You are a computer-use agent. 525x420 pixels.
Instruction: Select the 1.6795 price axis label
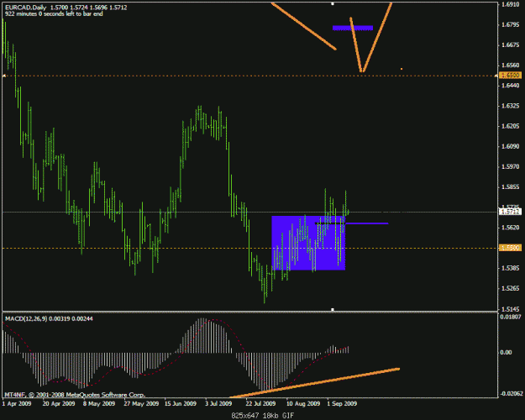(x=510, y=25)
